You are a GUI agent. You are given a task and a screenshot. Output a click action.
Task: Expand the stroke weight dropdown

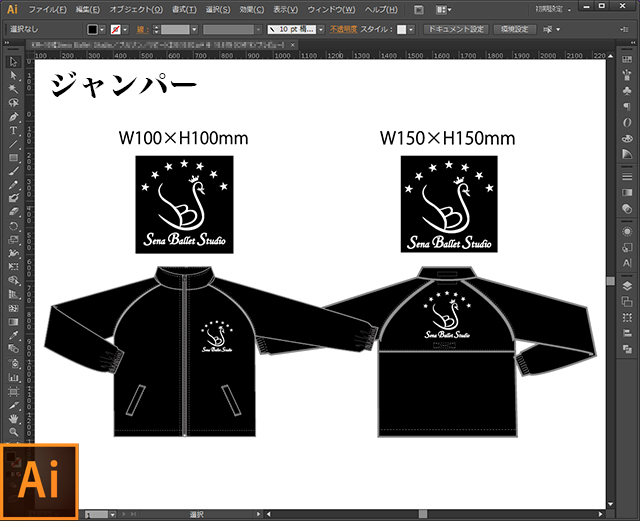click(195, 29)
